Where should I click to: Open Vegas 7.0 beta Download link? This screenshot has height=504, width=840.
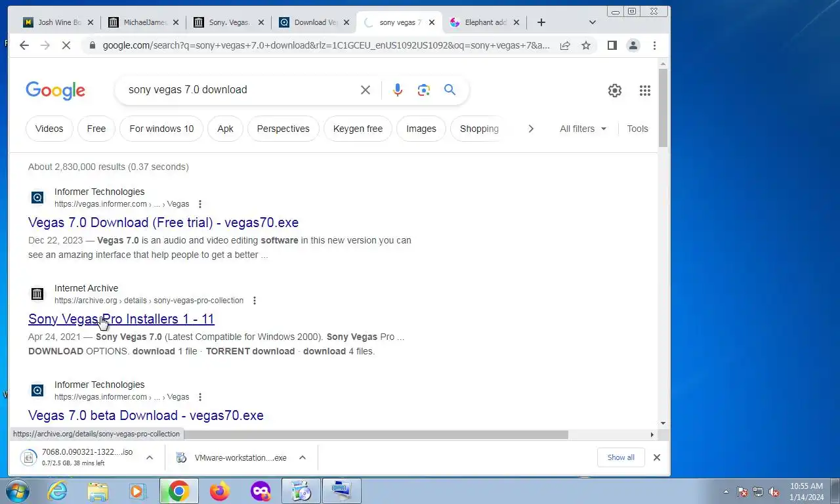tap(146, 415)
